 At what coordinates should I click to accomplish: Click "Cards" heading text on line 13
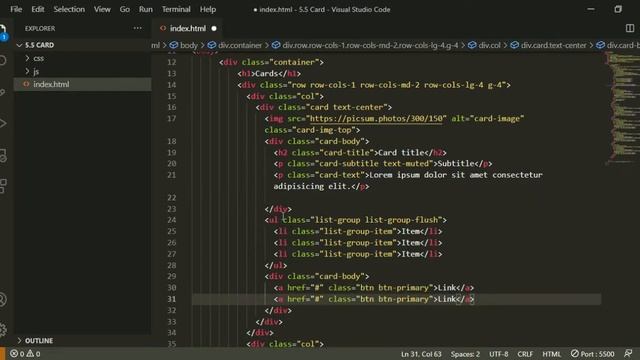[266, 73]
